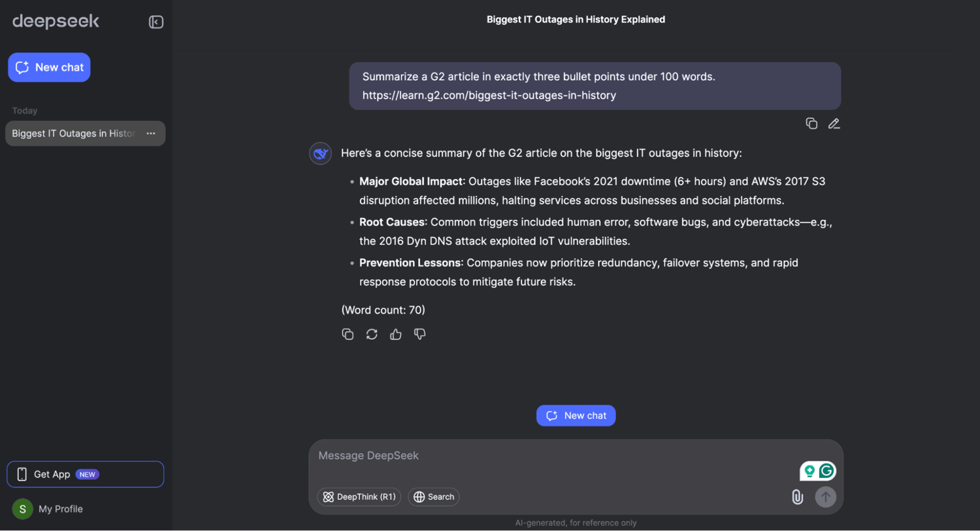Enable the Search toggle
The width and height of the screenshot is (980, 531).
click(434, 497)
